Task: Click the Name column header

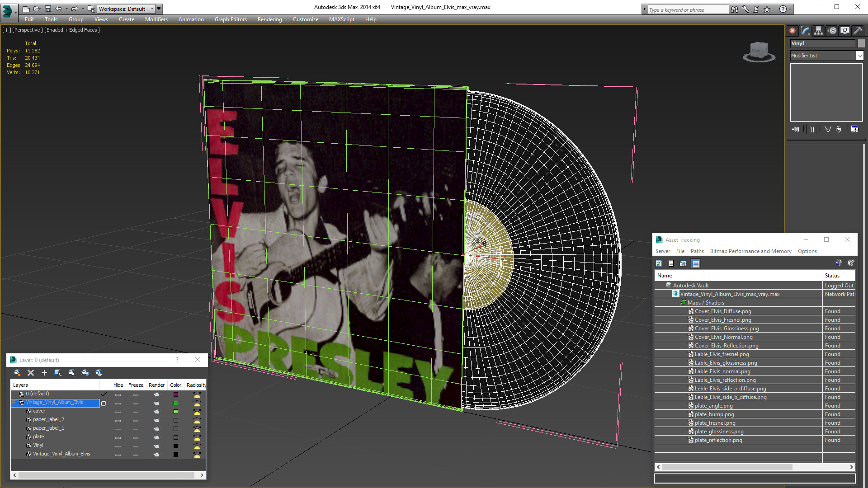Action: click(738, 276)
